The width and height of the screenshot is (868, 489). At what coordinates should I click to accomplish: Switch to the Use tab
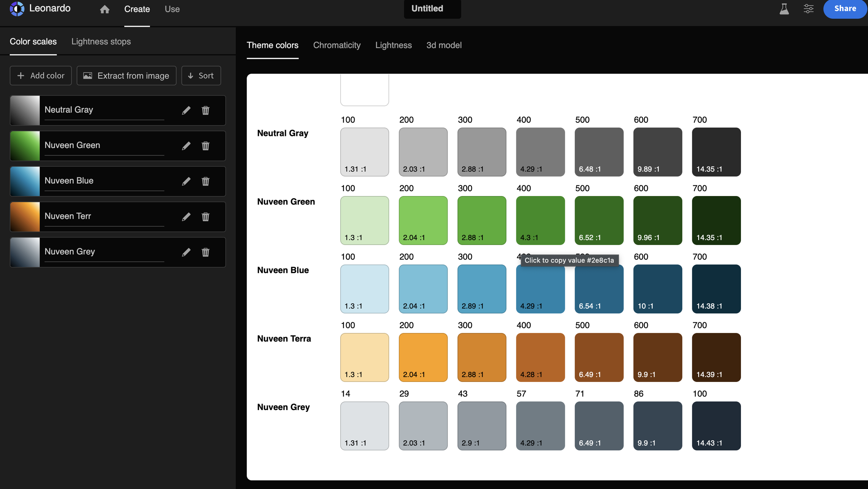point(172,9)
